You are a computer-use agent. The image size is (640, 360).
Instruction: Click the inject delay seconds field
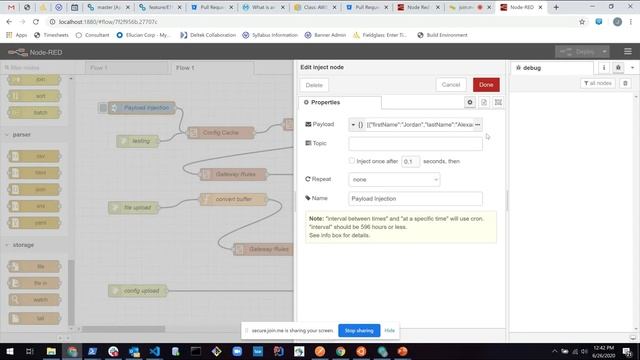410,162
